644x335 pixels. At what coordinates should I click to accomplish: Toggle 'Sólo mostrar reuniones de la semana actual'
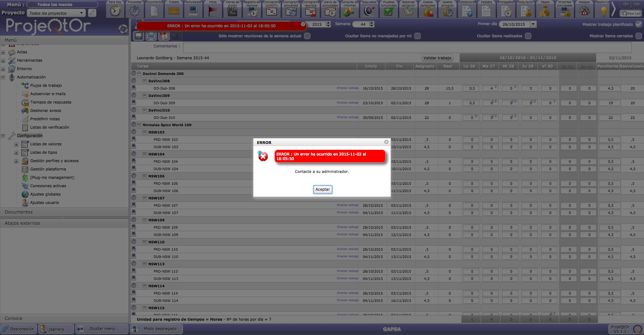pyautogui.click(x=307, y=36)
